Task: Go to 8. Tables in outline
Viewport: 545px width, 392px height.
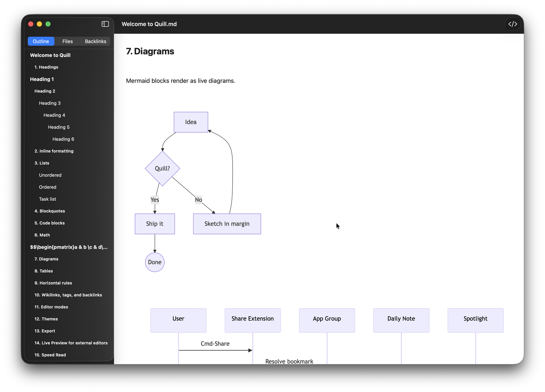Action: point(44,271)
